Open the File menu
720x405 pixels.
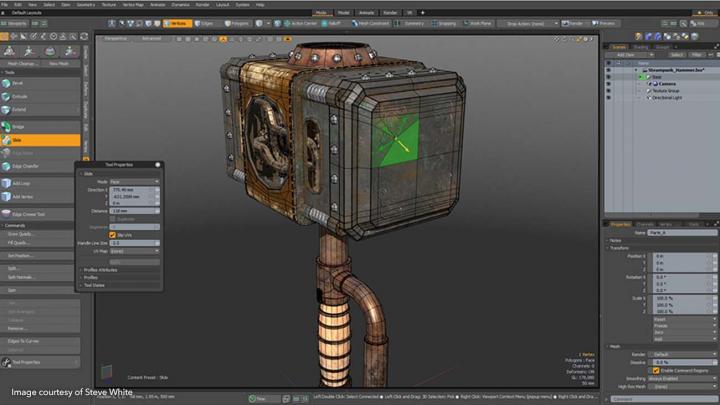pyautogui.click(x=5, y=5)
